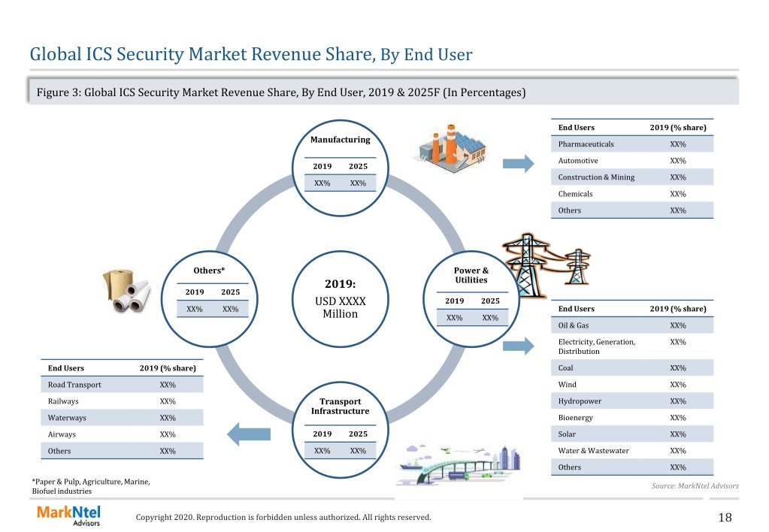Image resolution: width=769 pixels, height=532 pixels.
Task: Click the Chemicals row
Action: click(x=632, y=194)
